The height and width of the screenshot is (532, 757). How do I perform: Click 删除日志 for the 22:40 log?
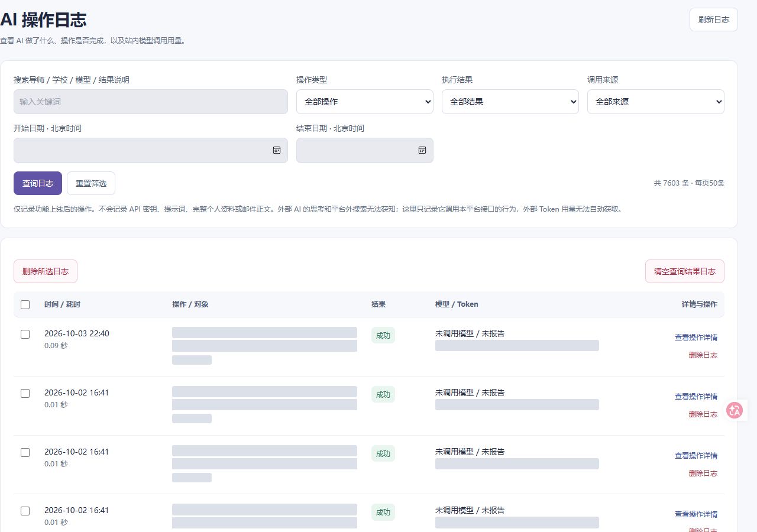(x=703, y=355)
